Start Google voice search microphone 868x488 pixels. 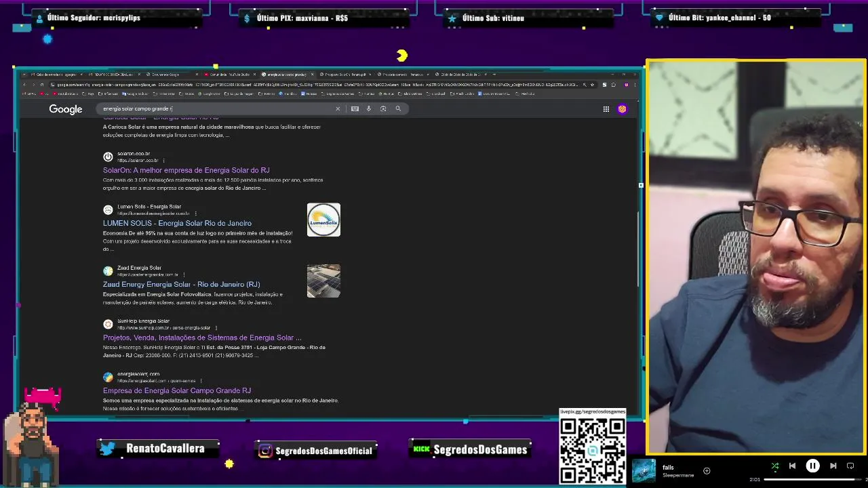[x=369, y=108]
